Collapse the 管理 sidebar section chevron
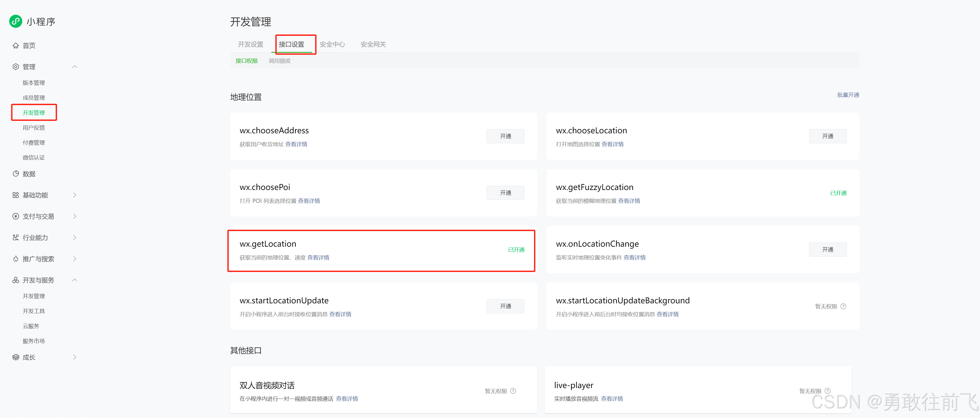Screen dimensions: 980x418 (x=74, y=67)
